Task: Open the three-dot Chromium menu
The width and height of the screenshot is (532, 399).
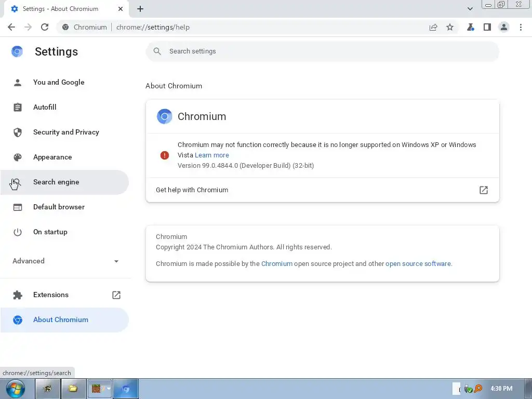Action: pos(521,27)
